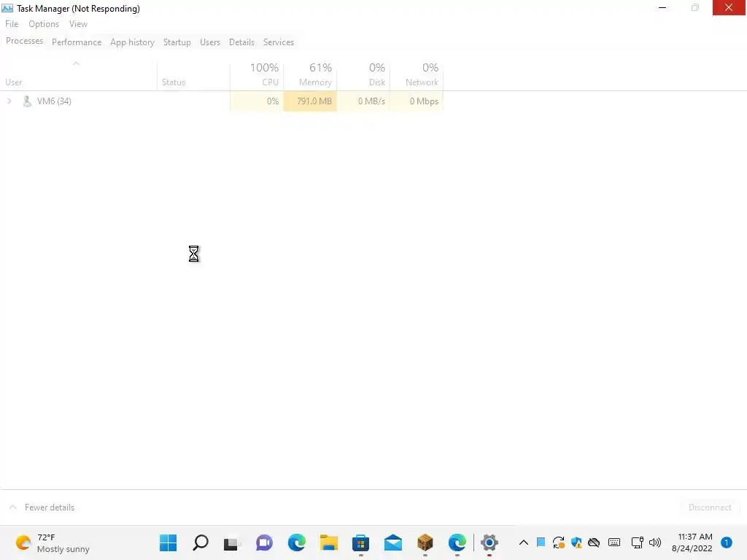The width and height of the screenshot is (747, 560).
Task: Open taskbar Search
Action: (x=200, y=542)
